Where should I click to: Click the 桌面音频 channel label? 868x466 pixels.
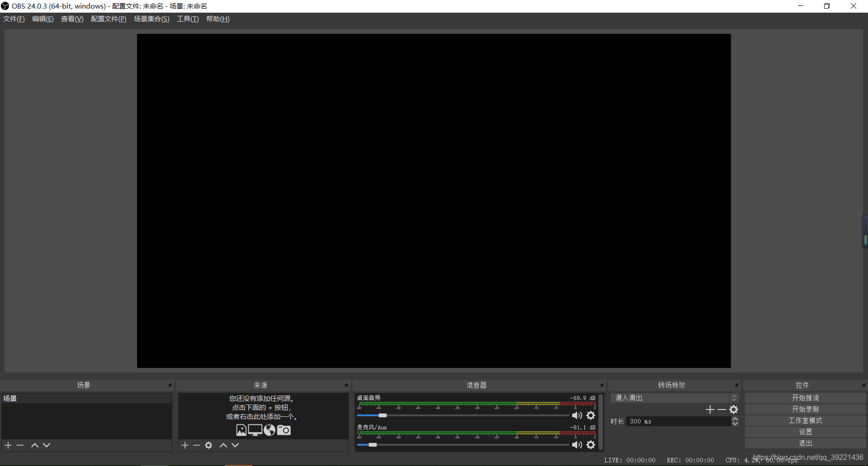tap(369, 398)
